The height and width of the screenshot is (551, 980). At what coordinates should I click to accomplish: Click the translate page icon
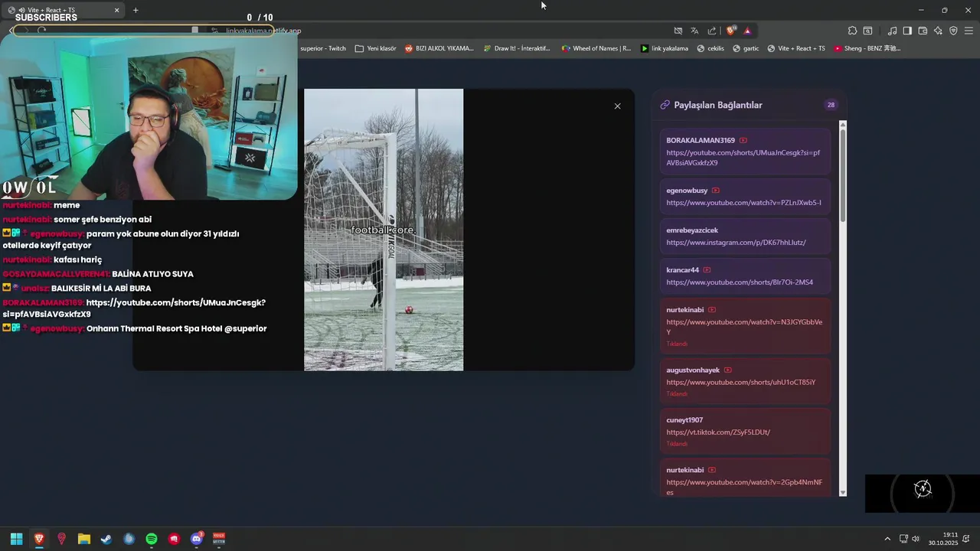click(694, 31)
